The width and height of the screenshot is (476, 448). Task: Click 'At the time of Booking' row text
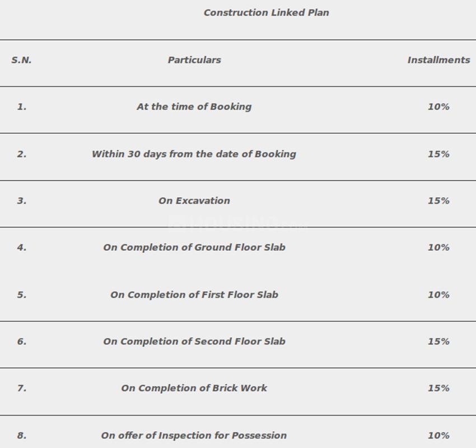coord(194,107)
